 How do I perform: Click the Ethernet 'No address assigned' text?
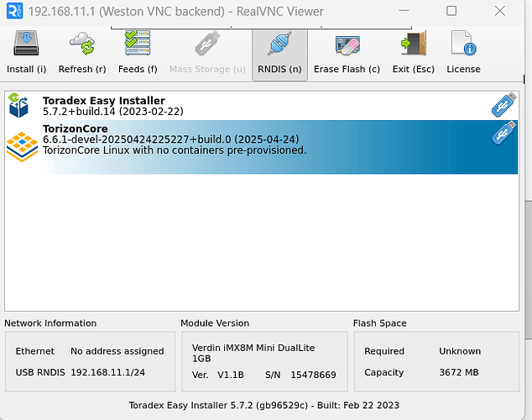(117, 351)
